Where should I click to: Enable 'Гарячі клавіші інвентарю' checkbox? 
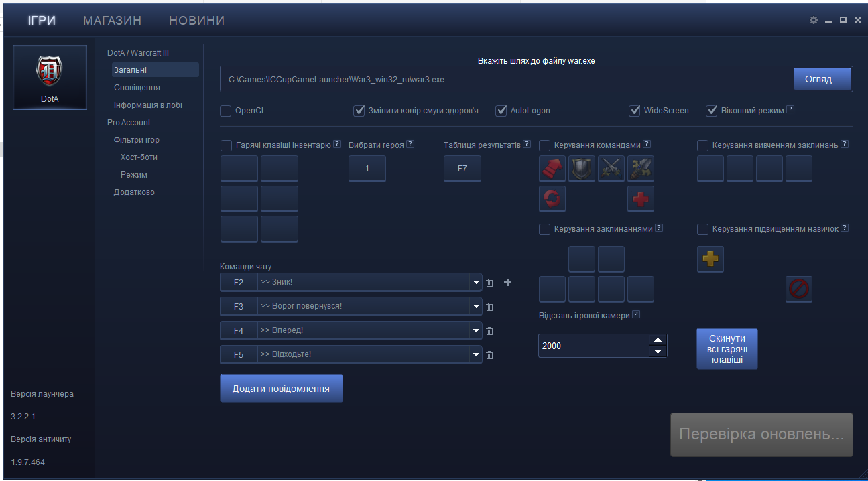[x=227, y=145]
